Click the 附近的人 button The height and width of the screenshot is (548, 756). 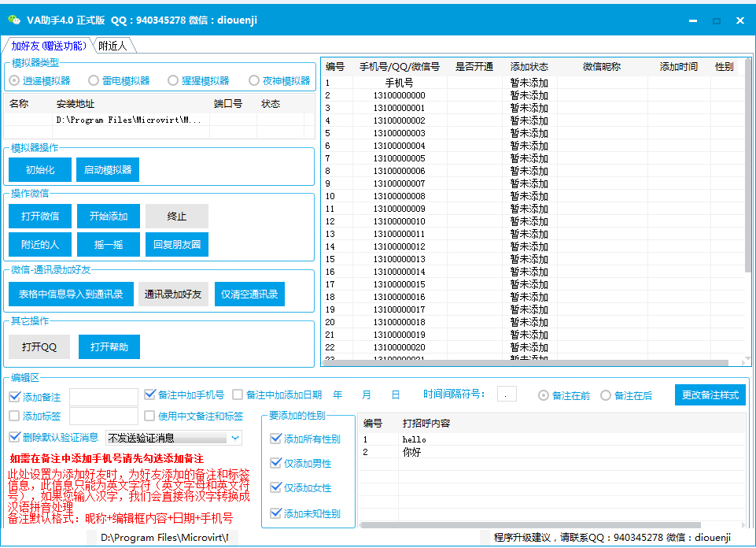(40, 245)
